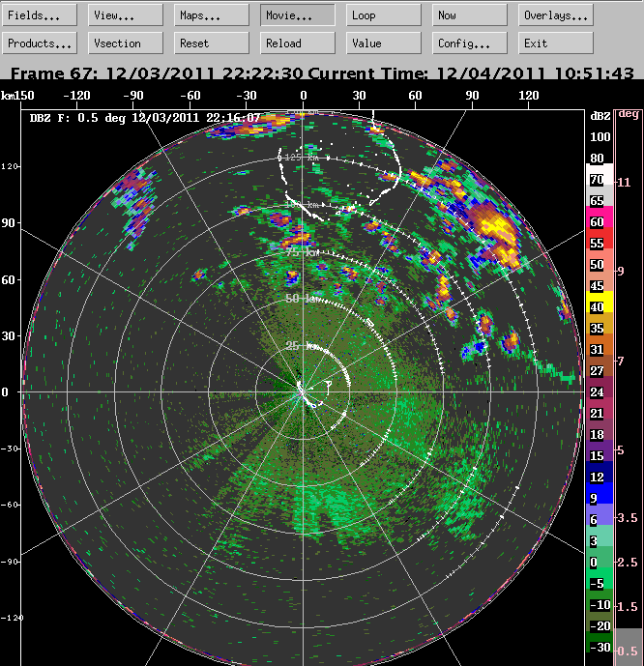
Task: Select the 15 dBZ purple color swatch
Action: click(x=600, y=450)
